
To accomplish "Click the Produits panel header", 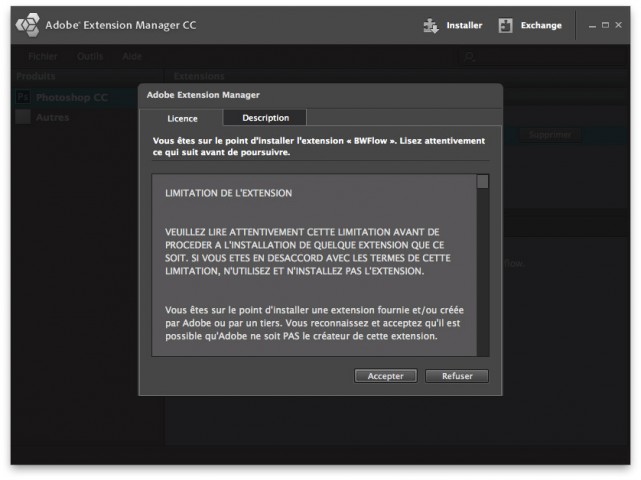I will 36,76.
